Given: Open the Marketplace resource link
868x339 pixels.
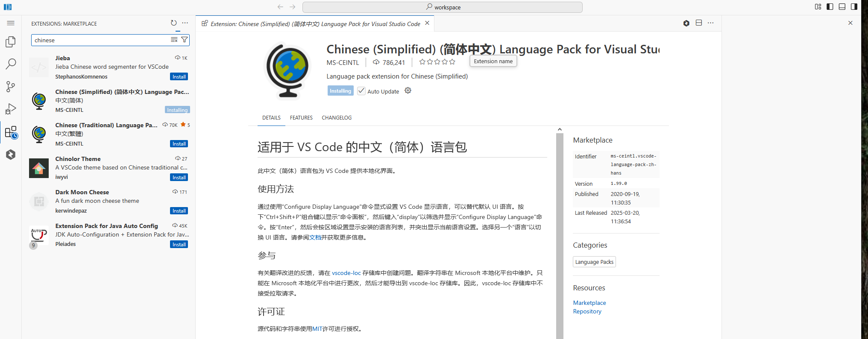Looking at the screenshot, I should tap(589, 303).
